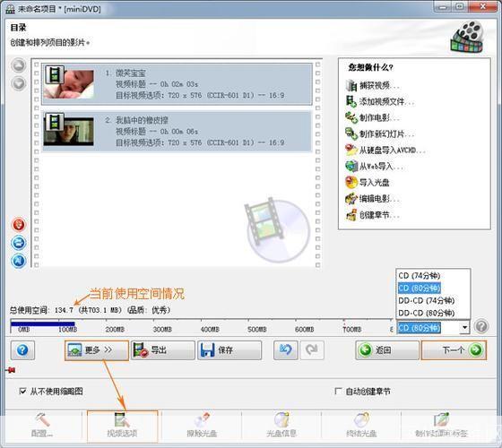Click the 您想做什么? heading

(370, 67)
